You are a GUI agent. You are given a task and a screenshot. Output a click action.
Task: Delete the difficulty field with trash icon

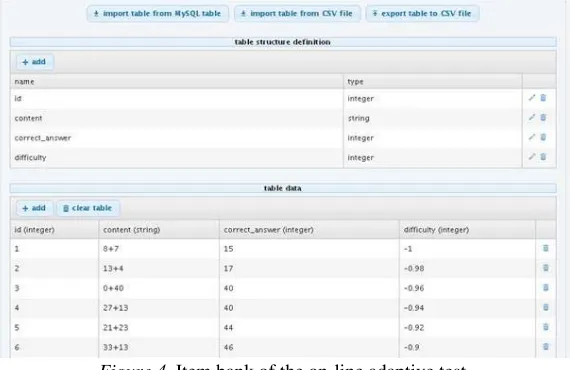point(543,157)
